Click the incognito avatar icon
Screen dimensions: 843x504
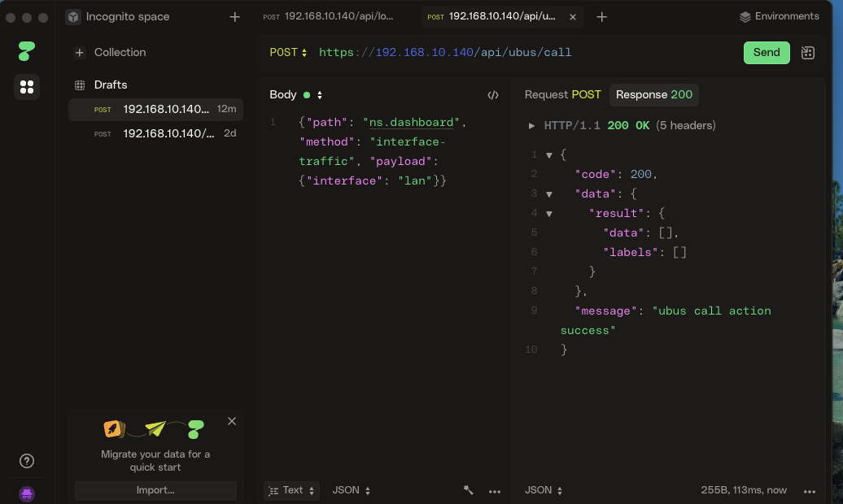tap(26, 493)
